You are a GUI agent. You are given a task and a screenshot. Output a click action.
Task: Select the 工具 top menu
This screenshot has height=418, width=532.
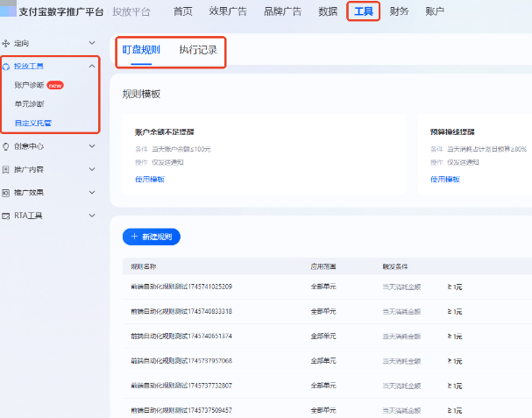[x=364, y=11]
